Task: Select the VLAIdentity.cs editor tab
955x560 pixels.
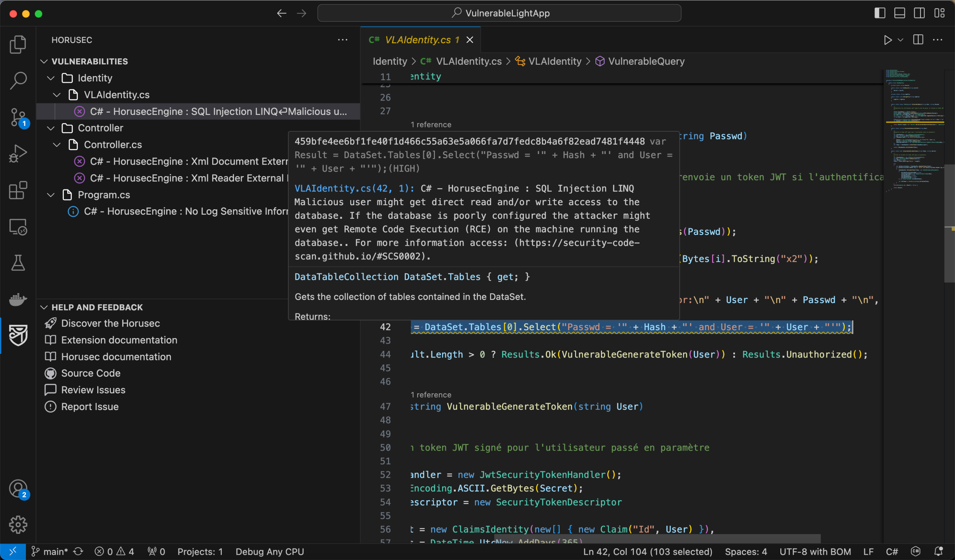Action: [420, 40]
